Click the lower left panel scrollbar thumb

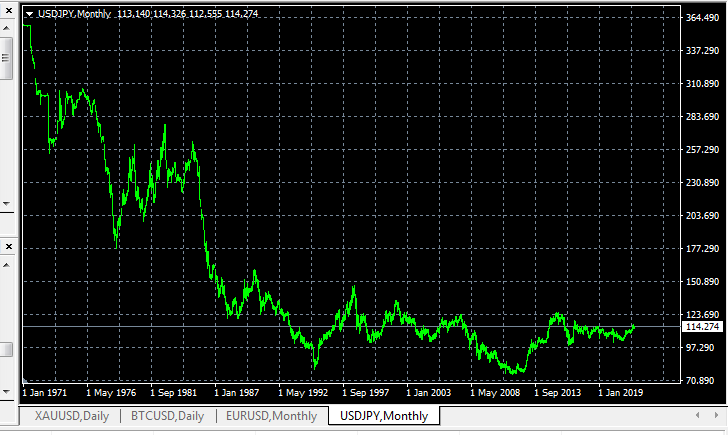click(5, 349)
